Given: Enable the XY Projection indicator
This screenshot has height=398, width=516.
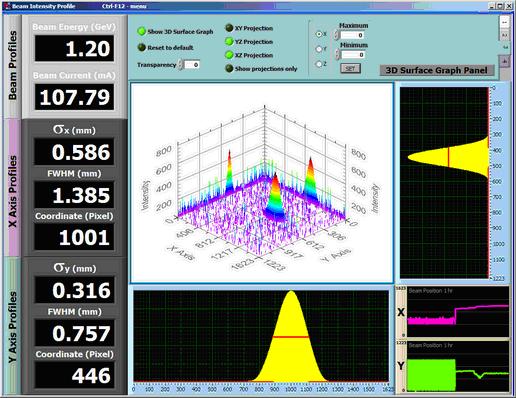Looking at the screenshot, I should coord(229,28).
